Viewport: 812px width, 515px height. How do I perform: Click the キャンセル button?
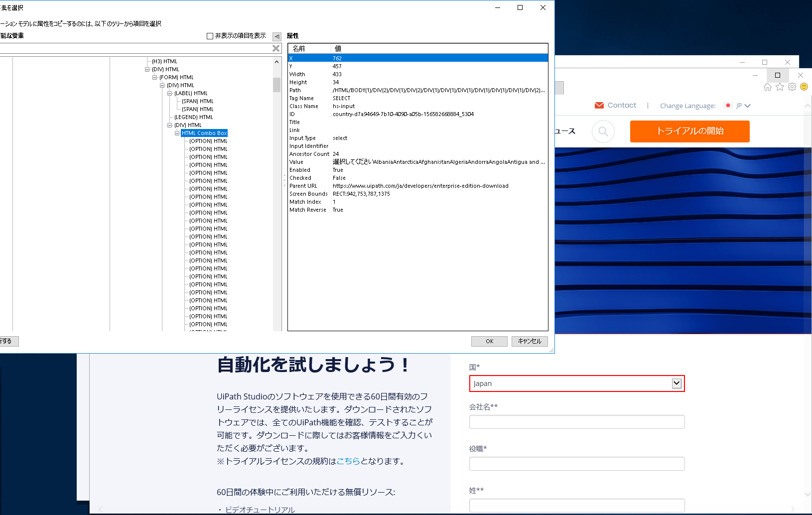(x=530, y=341)
